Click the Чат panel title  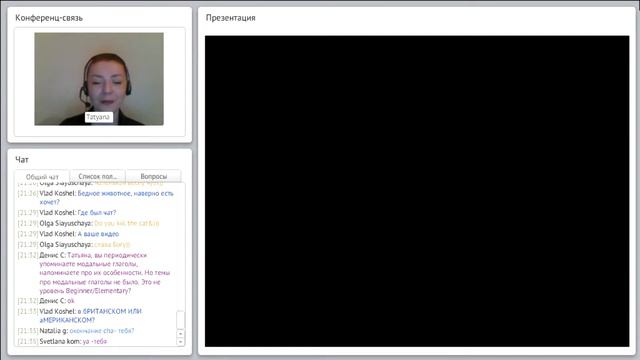pyautogui.click(x=22, y=160)
